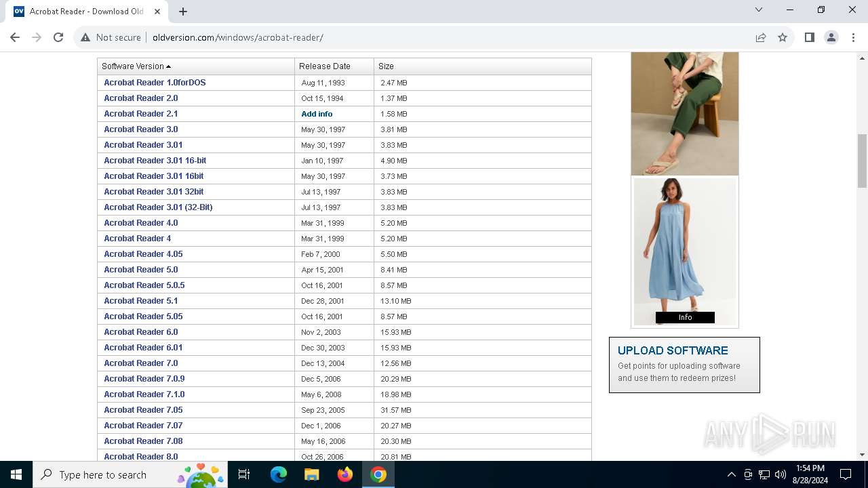
Task: Reload the current page
Action: click(58, 37)
